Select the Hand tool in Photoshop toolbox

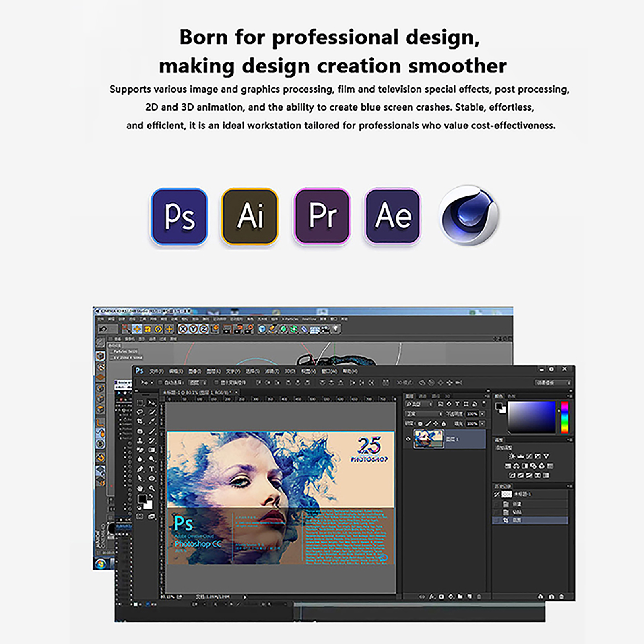pos(140,488)
